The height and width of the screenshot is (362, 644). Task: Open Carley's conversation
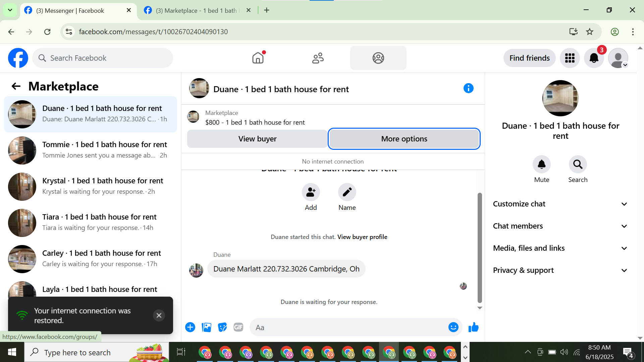[x=91, y=259]
